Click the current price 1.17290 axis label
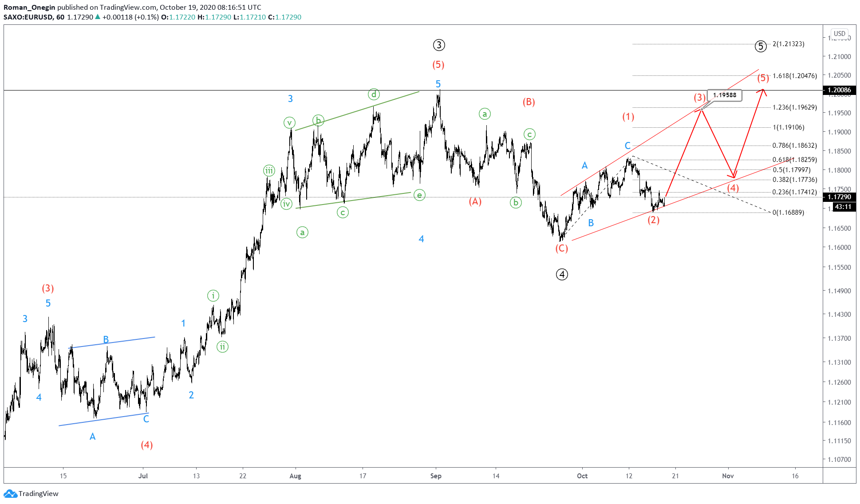 pyautogui.click(x=839, y=197)
